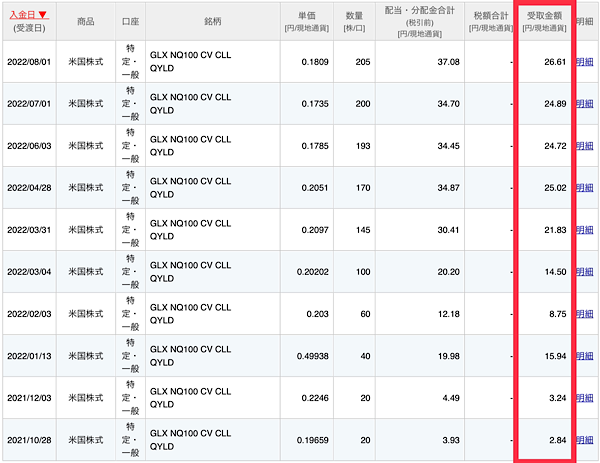Open 明細 link for 2022/02/03 row
600x463 pixels.
click(585, 314)
